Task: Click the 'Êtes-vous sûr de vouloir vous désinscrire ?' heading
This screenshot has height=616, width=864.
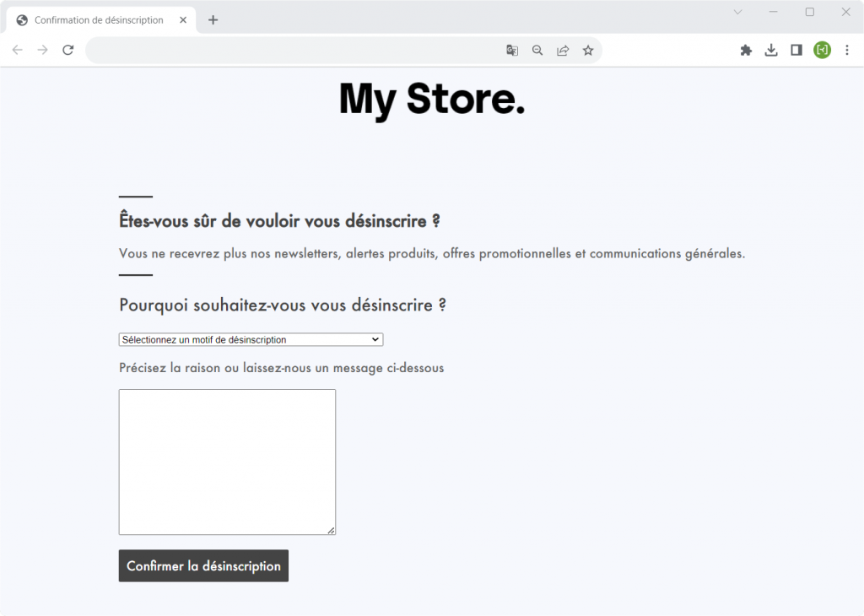Action: 279,221
